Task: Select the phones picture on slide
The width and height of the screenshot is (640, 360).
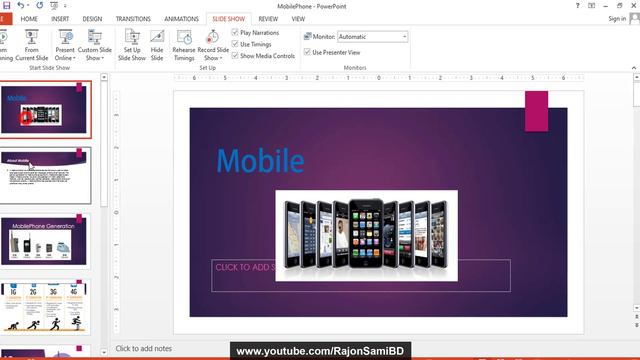Action: pos(367,236)
